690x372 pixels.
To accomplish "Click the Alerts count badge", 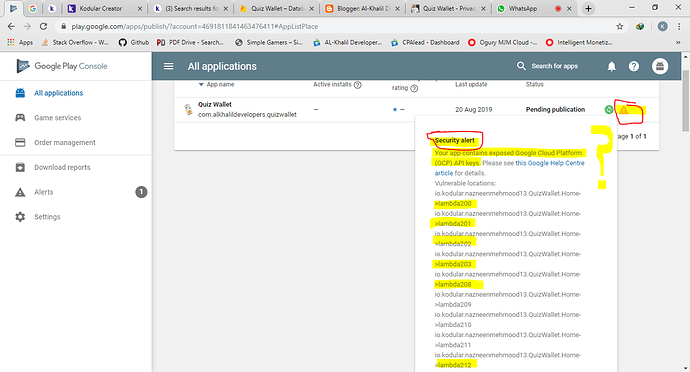I will (x=141, y=192).
